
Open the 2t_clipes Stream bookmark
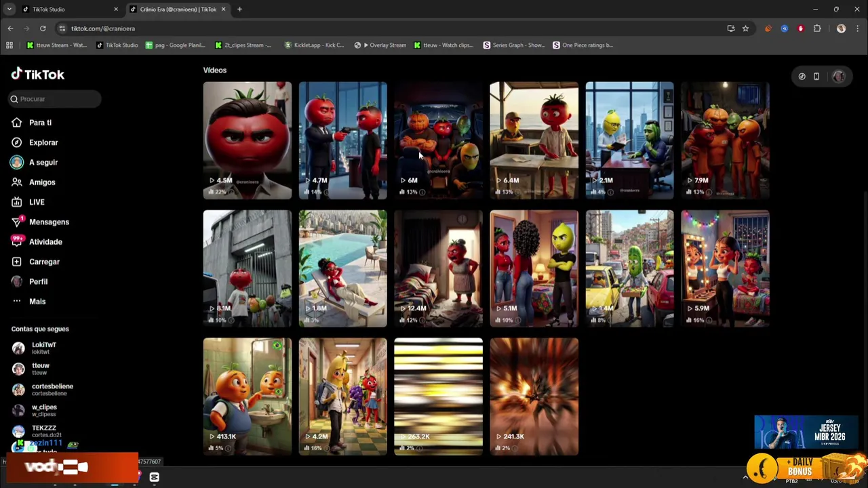[243, 45]
